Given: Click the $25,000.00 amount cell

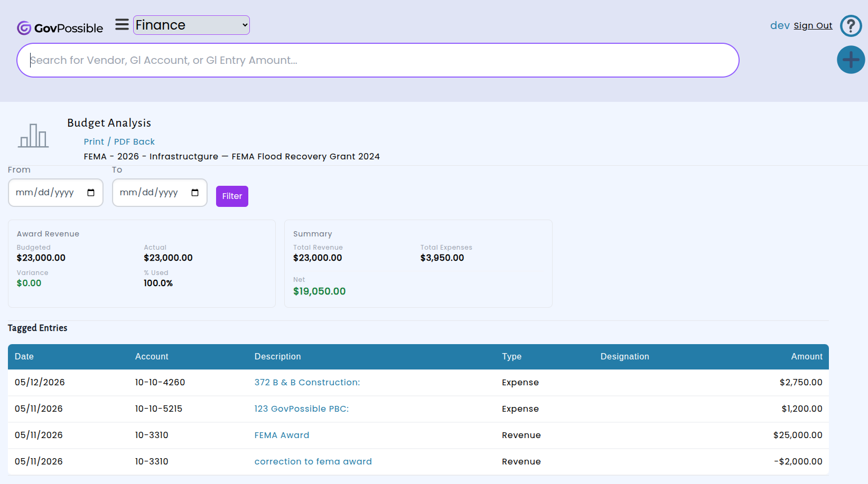Looking at the screenshot, I should point(798,435).
